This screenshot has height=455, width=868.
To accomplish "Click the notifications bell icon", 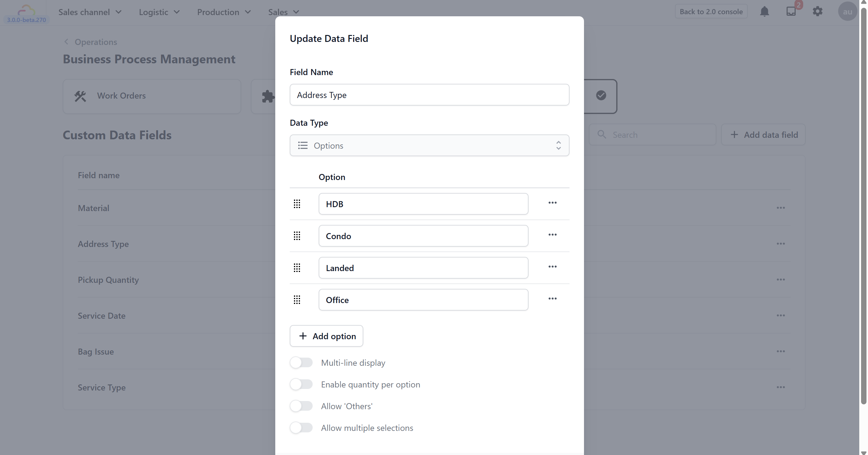I will [764, 11].
